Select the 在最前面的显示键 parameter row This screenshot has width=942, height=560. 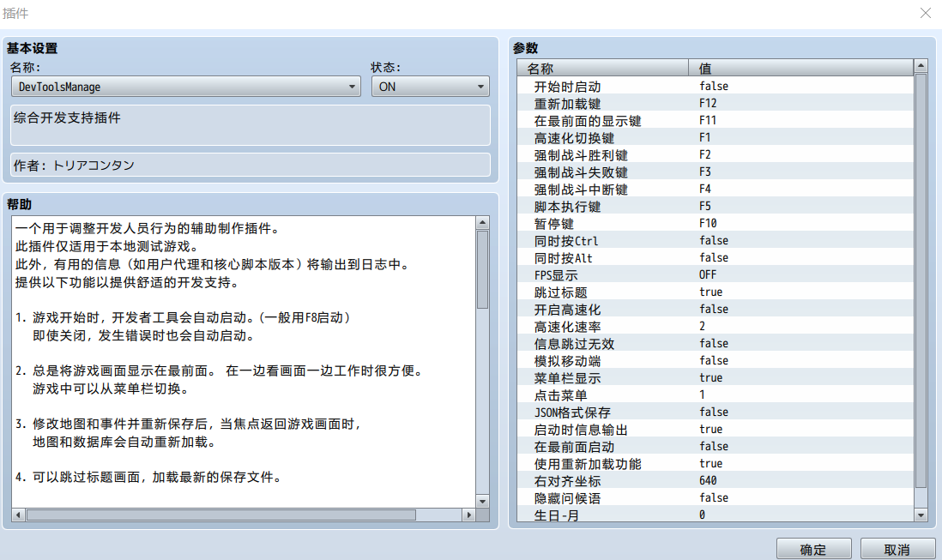pos(715,121)
